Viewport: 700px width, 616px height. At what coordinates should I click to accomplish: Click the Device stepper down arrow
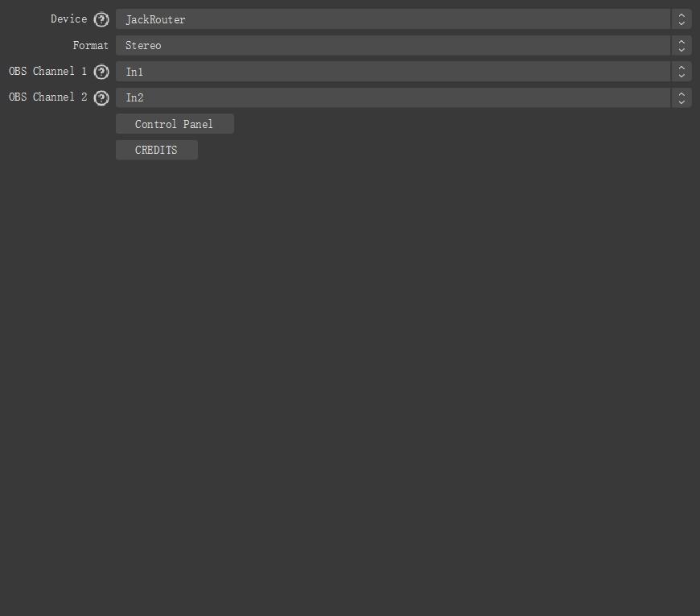pos(681,23)
